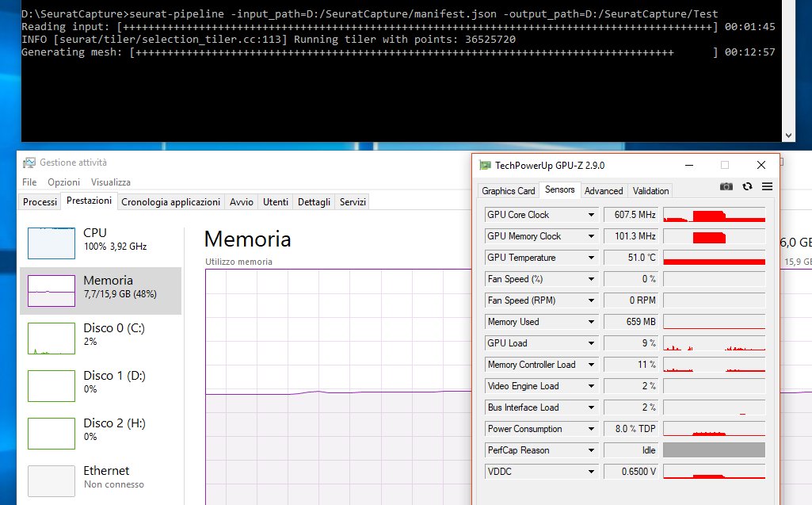Image resolution: width=812 pixels, height=505 pixels.
Task: Expand the Fan Speed (%) dropdown
Action: pos(591,279)
